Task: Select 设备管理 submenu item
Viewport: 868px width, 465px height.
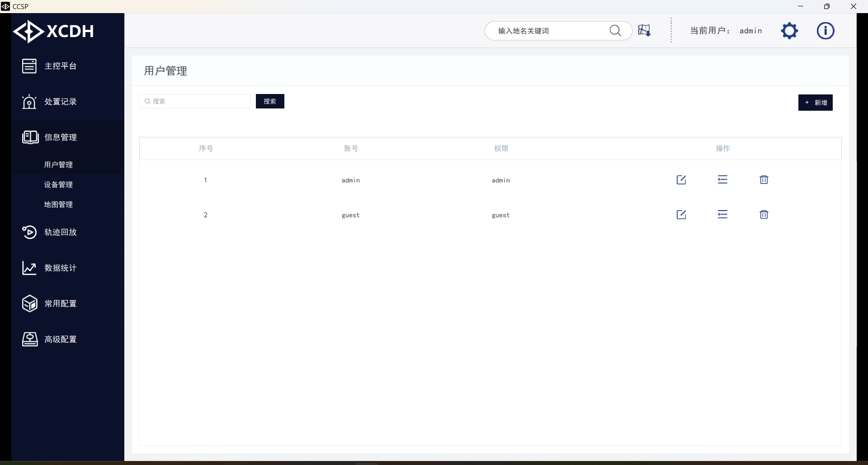Action: point(58,185)
